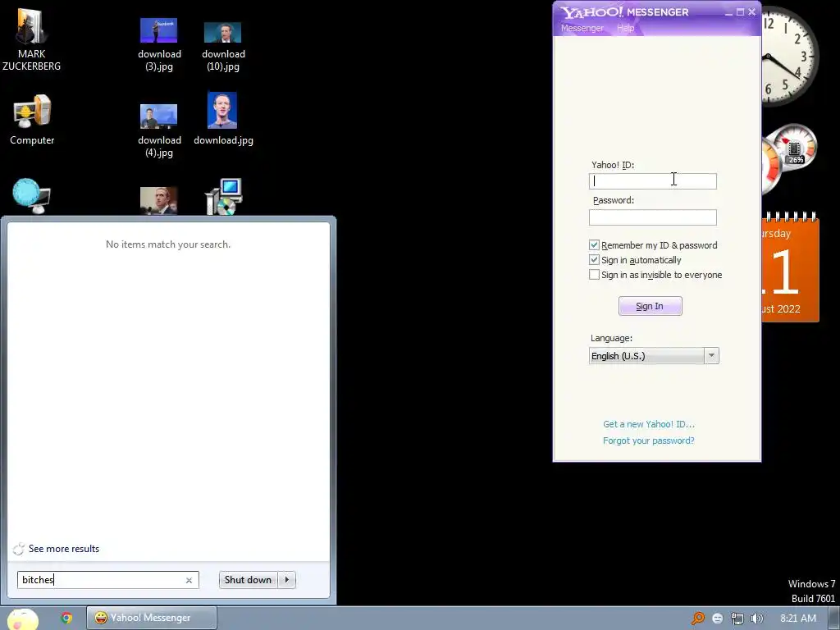Screen dimensions: 840x630
Task: Click the Shut down button
Action: 248,580
